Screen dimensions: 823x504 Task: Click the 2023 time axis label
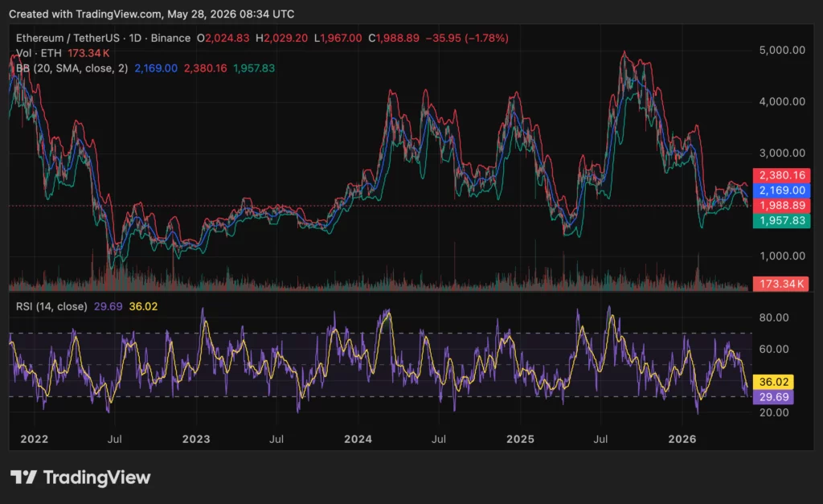pos(196,440)
